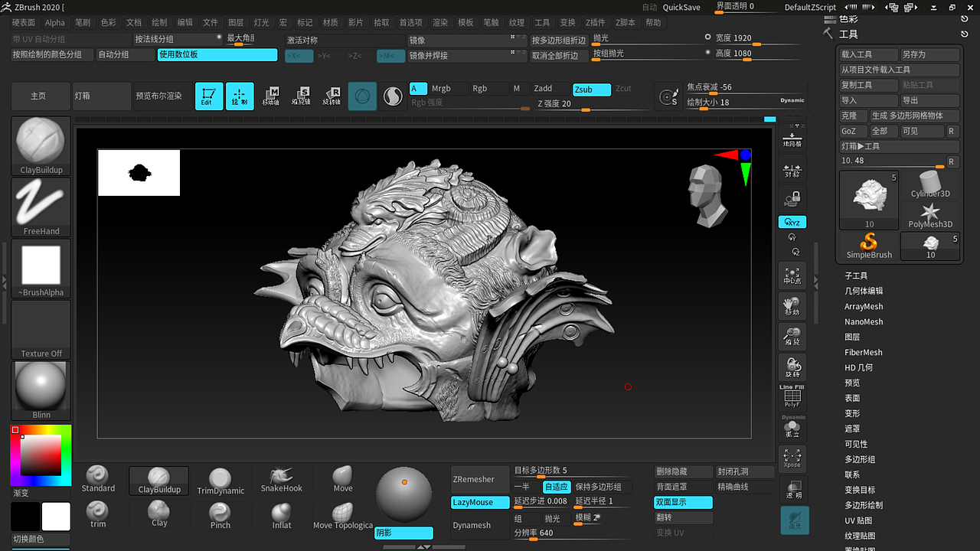980x551 pixels.
Task: Toggle Mrgb painting mode
Action: pos(447,89)
